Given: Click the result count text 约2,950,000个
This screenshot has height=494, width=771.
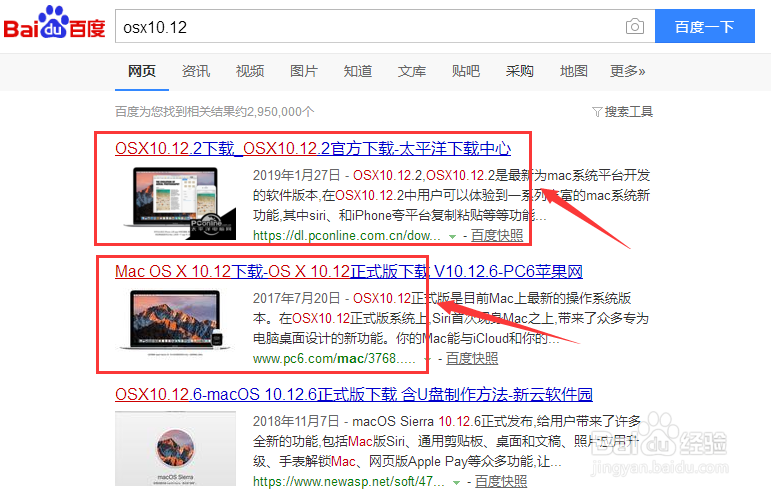Looking at the screenshot, I should click(274, 112).
